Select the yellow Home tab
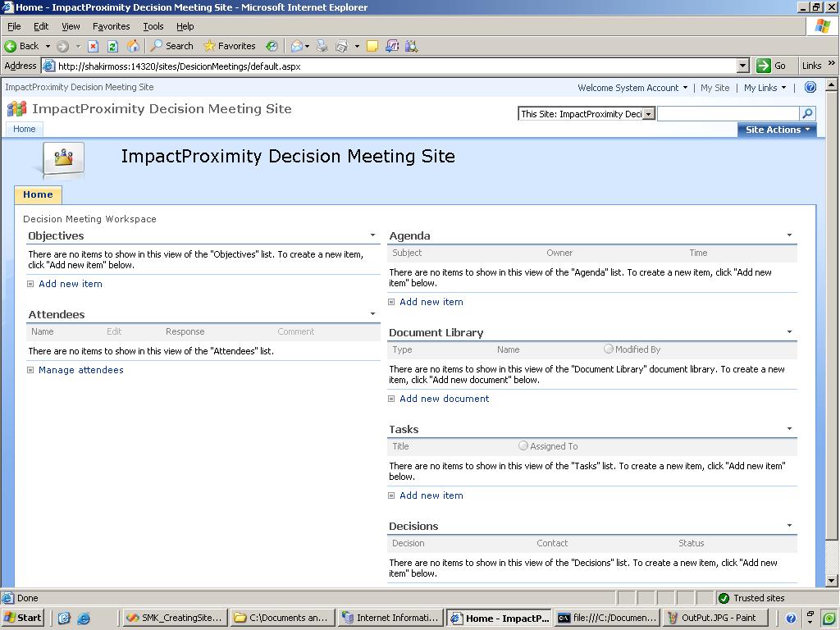This screenshot has height=630, width=840. pos(38,194)
